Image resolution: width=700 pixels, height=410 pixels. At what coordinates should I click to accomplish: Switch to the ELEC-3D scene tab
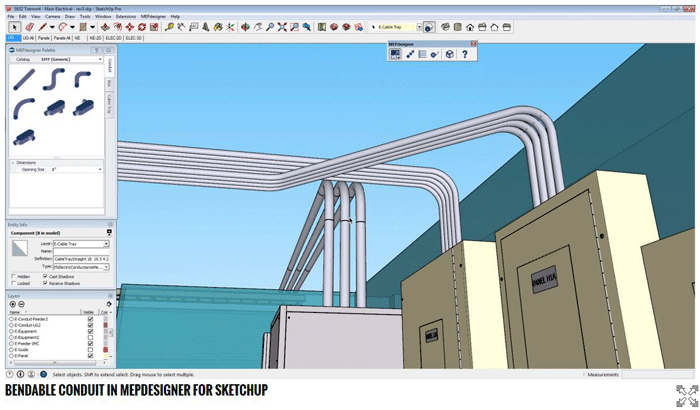coord(132,37)
